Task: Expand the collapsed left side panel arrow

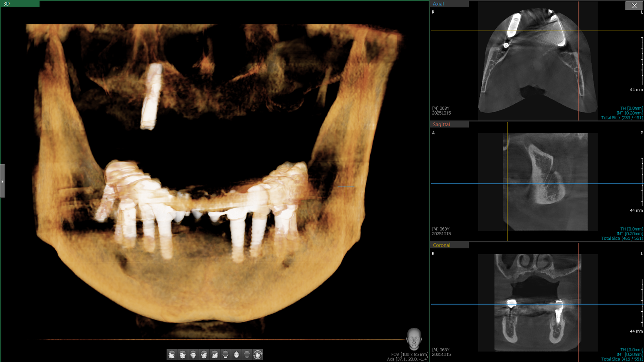Action: 2,181
